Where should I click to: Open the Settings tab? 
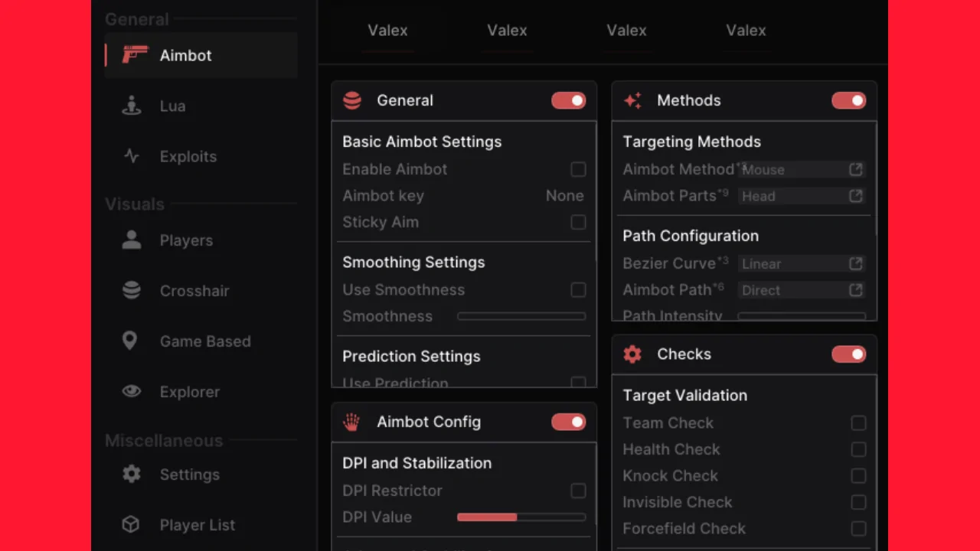201,474
